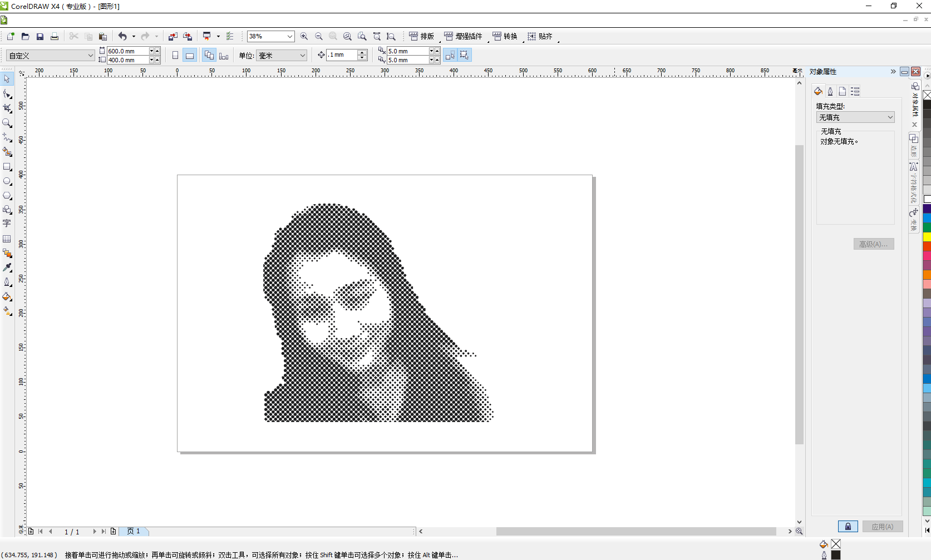Select the Interactive fill tool
The width and height of the screenshot is (931, 560).
click(x=7, y=311)
